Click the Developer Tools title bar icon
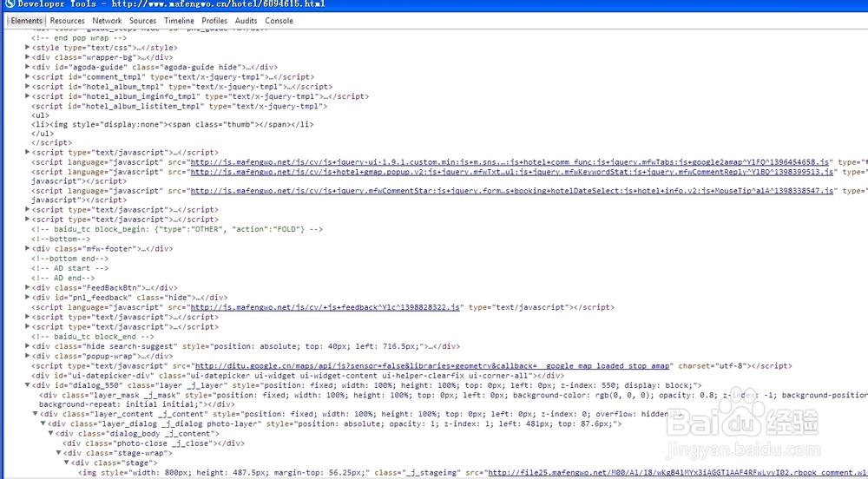 point(10,4)
